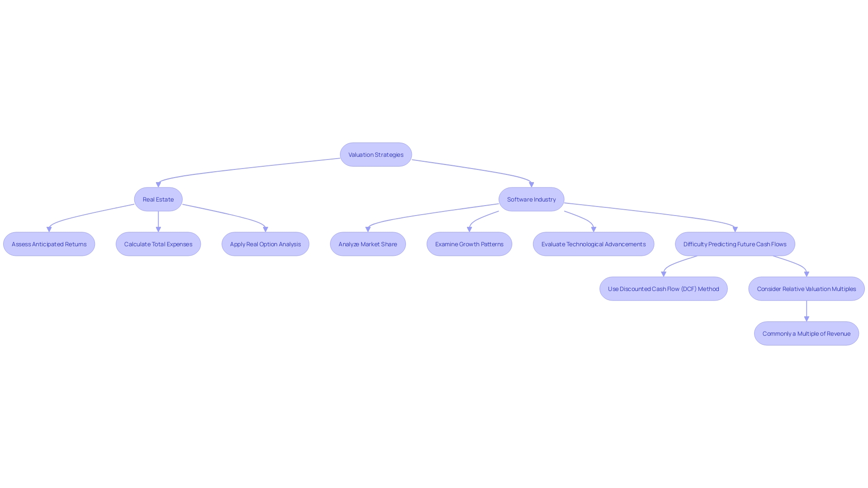Expand the Consider Relative Valuation Multiples node

(807, 288)
